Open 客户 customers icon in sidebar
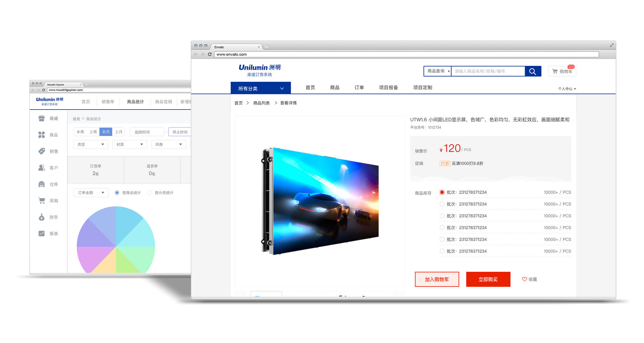 coord(41,167)
